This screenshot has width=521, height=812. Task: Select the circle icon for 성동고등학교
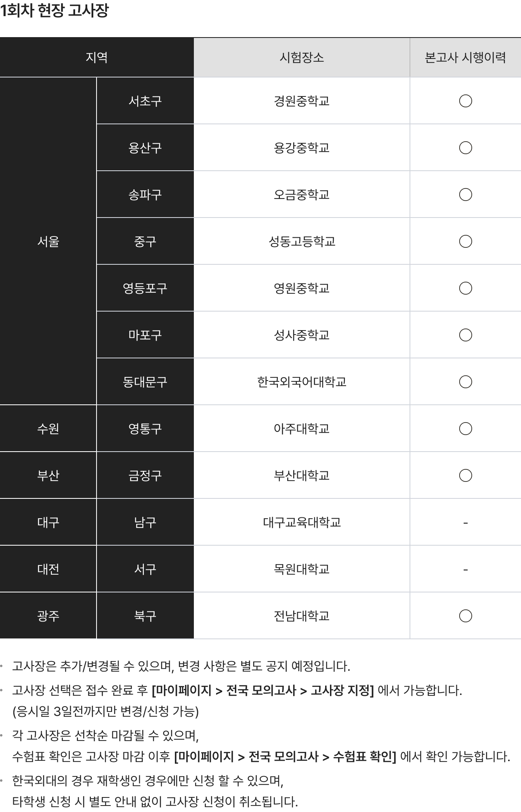tap(465, 241)
